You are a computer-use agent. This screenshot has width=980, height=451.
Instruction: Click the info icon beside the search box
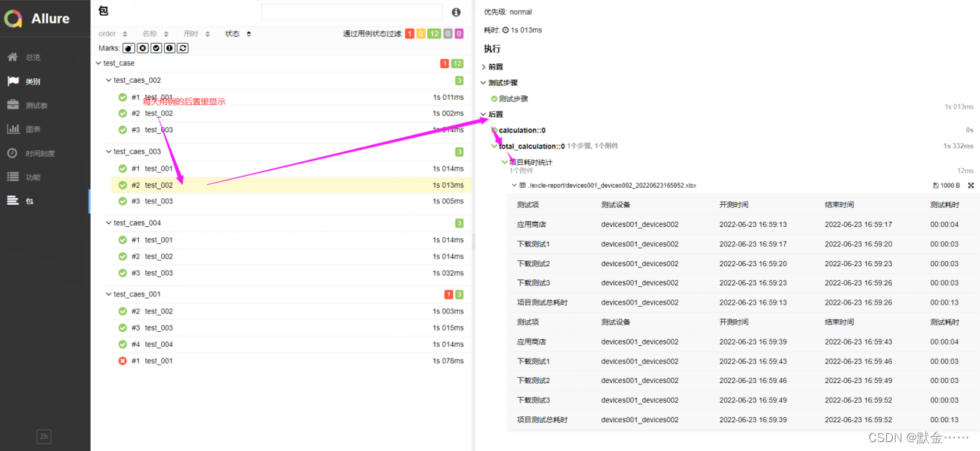pyautogui.click(x=456, y=13)
